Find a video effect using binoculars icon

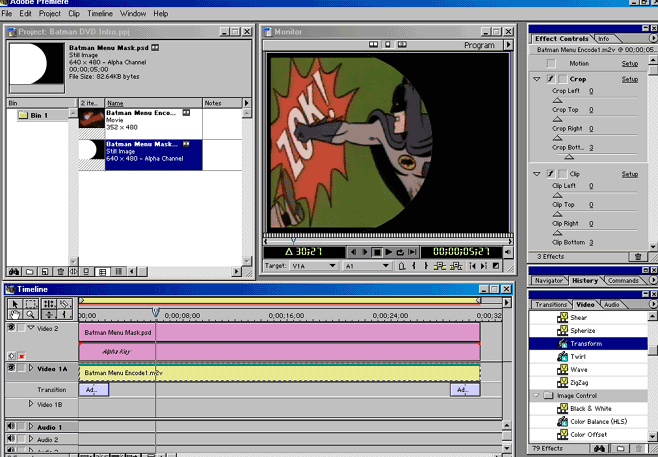pyautogui.click(x=599, y=449)
